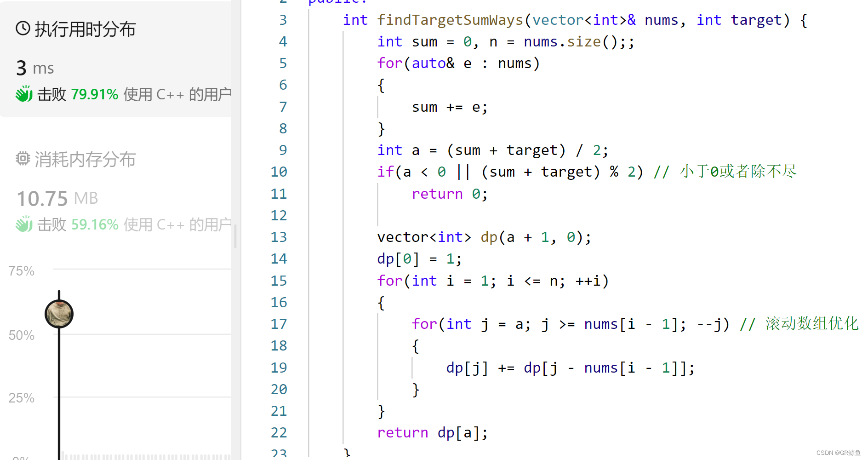Click the code 'sum += e;'
Image resolution: width=868 pixels, height=460 pixels.
[450, 107]
